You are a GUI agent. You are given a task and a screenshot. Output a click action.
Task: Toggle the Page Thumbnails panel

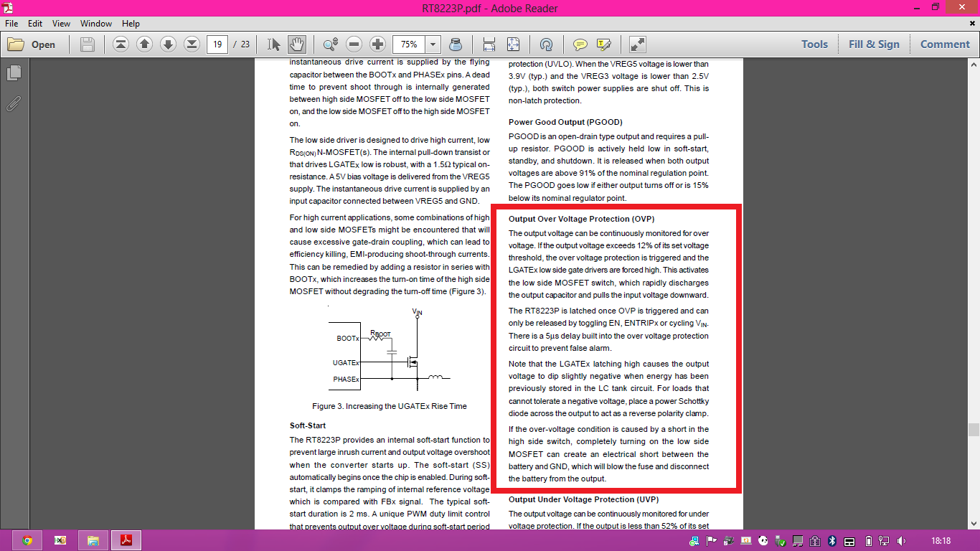[14, 72]
